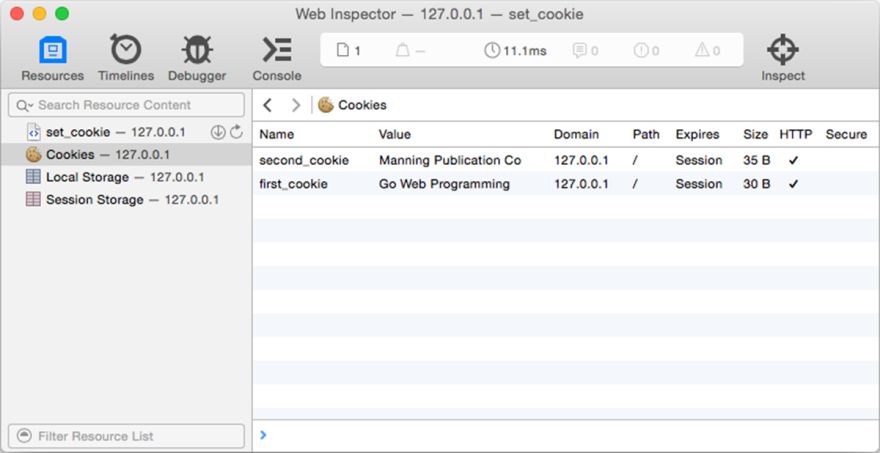Click the warnings triangle indicator

tap(707, 51)
